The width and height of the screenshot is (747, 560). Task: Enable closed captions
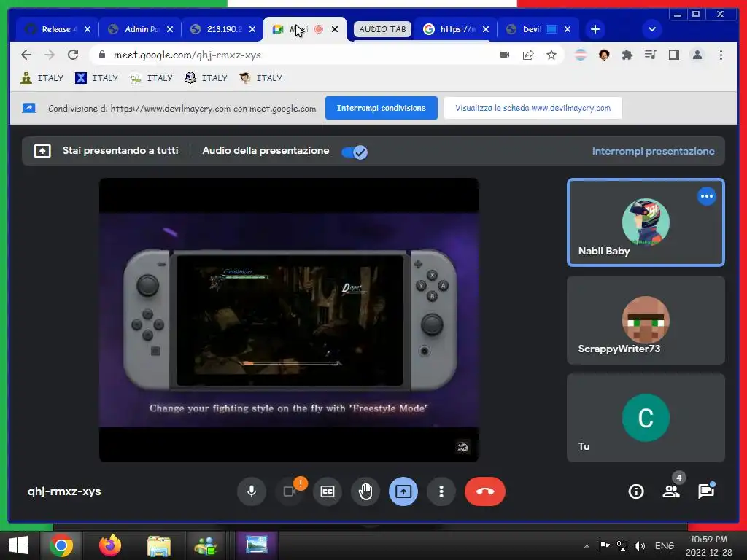pos(328,491)
